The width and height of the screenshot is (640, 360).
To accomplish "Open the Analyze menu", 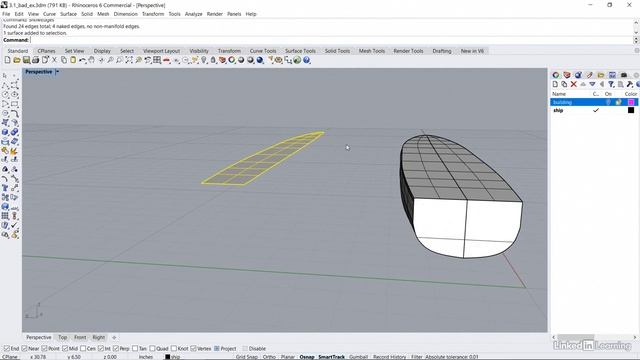I will click(x=193, y=14).
